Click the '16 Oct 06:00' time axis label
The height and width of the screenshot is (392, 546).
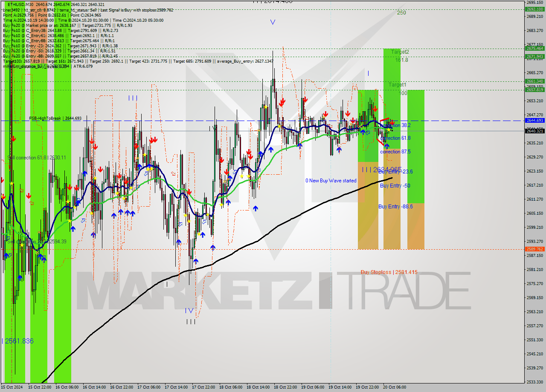point(67,387)
